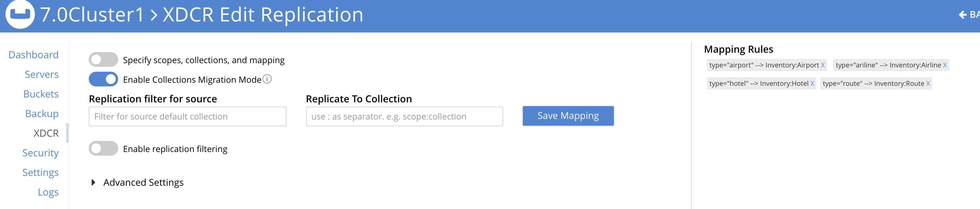
Task: Open the Logs page link
Action: coord(48,192)
